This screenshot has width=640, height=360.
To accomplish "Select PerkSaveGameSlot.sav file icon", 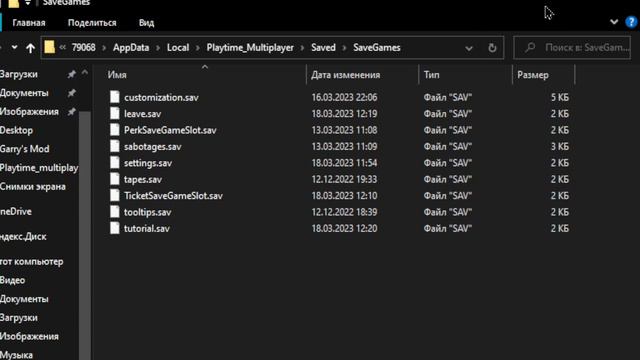I will pos(115,130).
